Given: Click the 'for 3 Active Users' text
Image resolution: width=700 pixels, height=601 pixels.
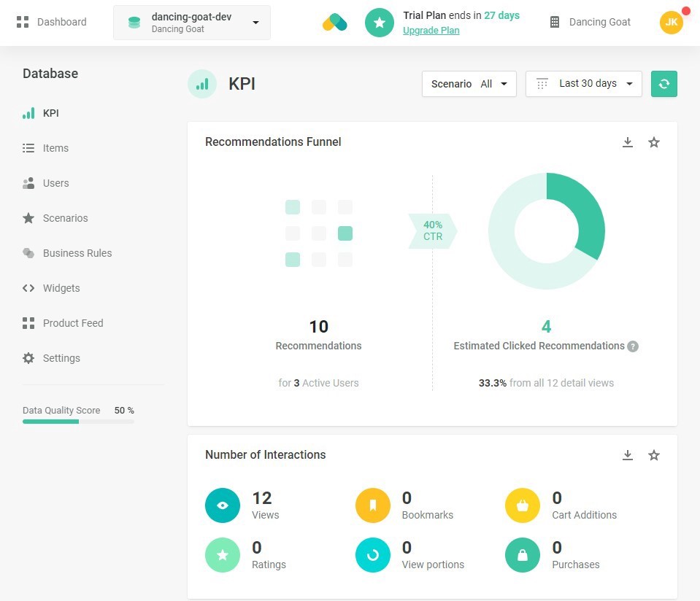Looking at the screenshot, I should (x=318, y=383).
